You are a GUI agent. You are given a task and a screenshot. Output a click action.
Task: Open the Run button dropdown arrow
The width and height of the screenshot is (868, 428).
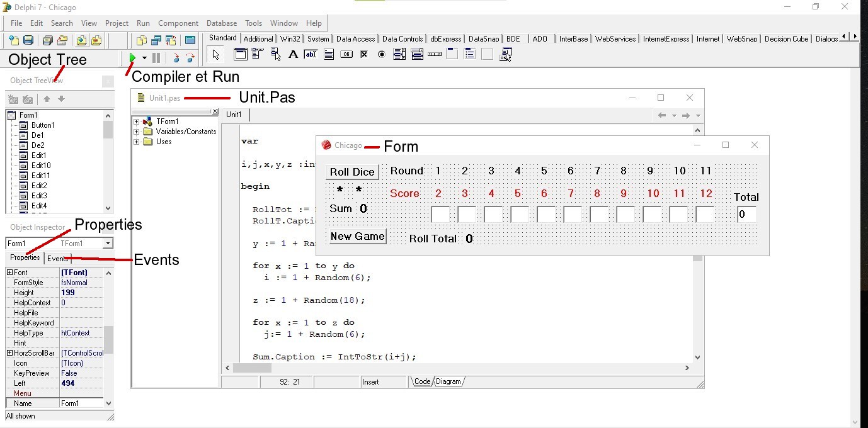(144, 58)
